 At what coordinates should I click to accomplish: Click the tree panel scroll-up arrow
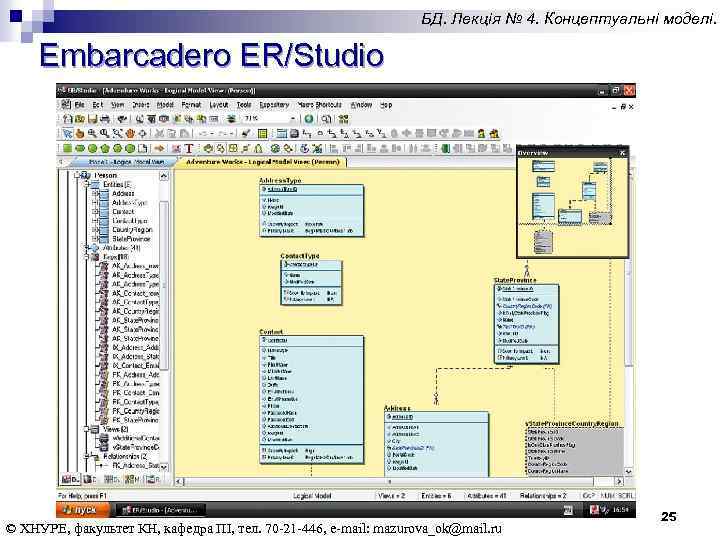[x=163, y=176]
